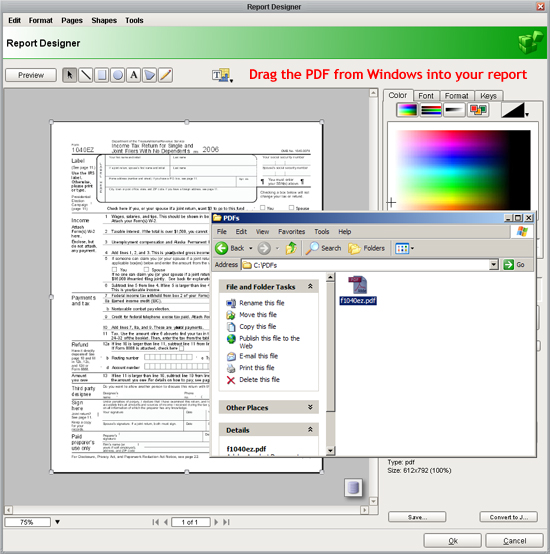The image size is (550, 554).
Task: Go to next page of report
Action: point(216,522)
